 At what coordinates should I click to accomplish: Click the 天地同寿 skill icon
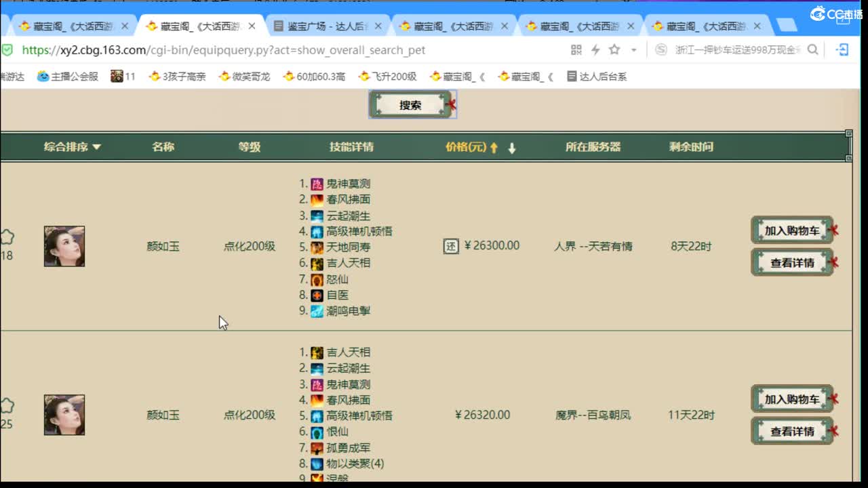tap(317, 247)
